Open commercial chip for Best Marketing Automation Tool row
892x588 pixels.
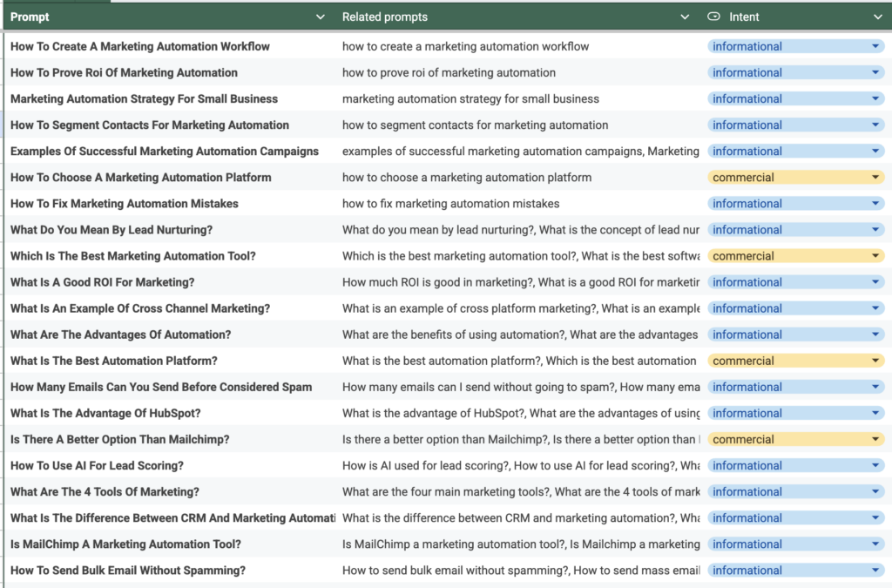coord(875,256)
